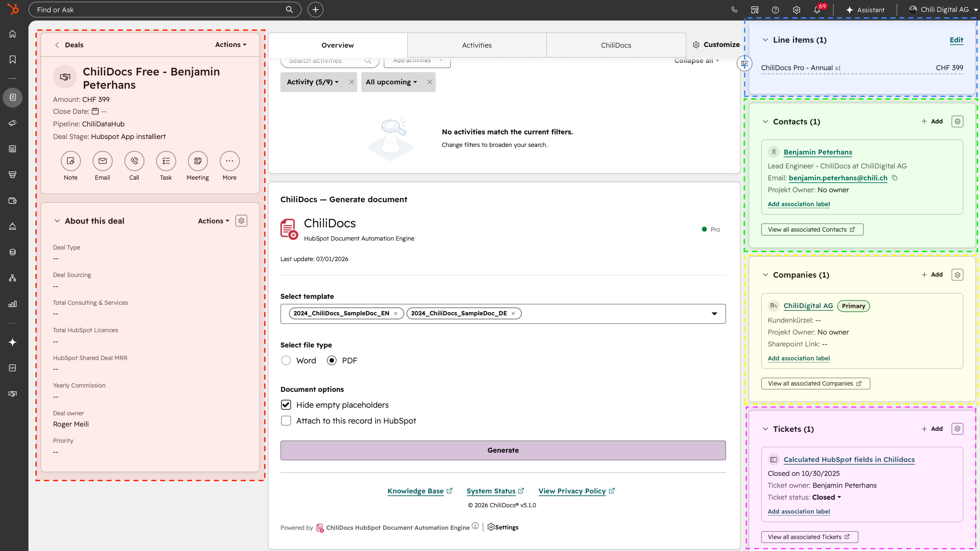The image size is (980, 551).
Task: Open the phone calling icon in top bar
Action: (734, 10)
